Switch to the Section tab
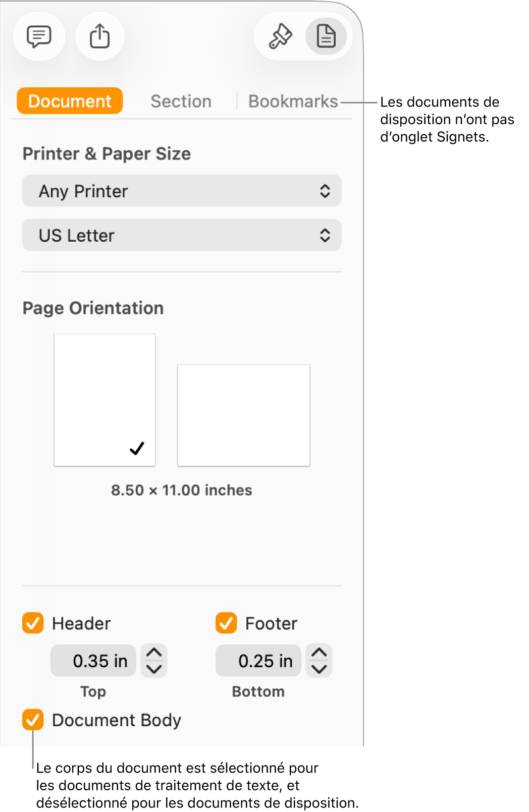 181,101
